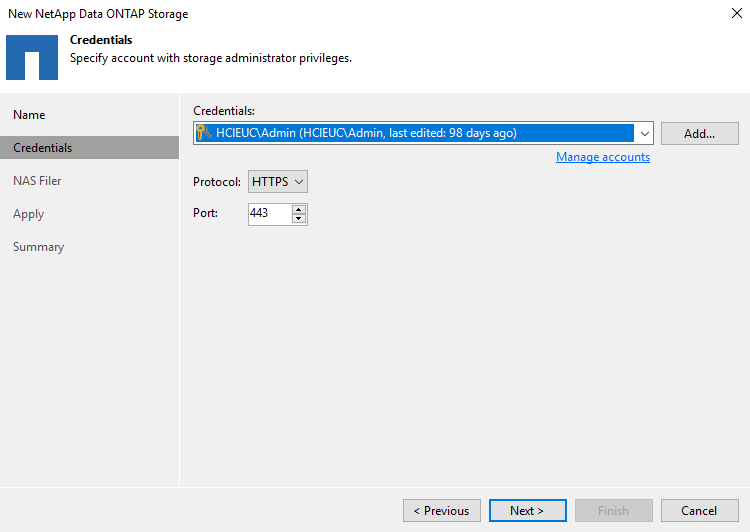This screenshot has width=750, height=532.
Task: Click the Cancel button
Action: click(x=699, y=510)
